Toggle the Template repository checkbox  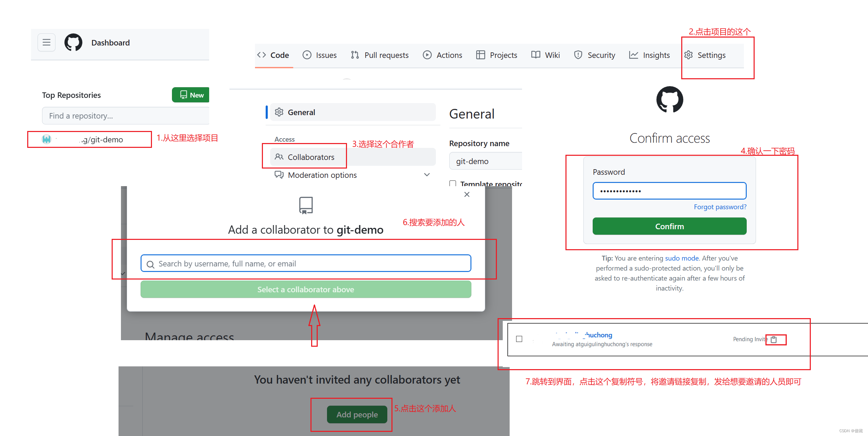453,183
